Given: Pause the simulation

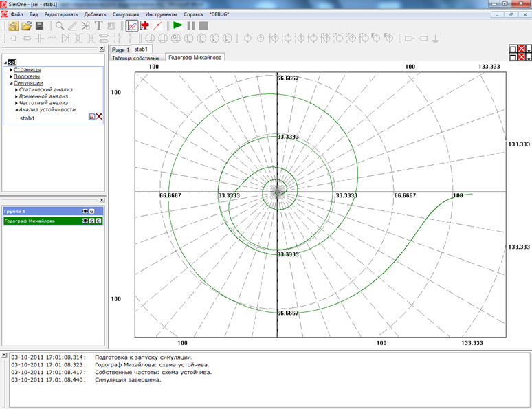Looking at the screenshot, I should [x=191, y=26].
